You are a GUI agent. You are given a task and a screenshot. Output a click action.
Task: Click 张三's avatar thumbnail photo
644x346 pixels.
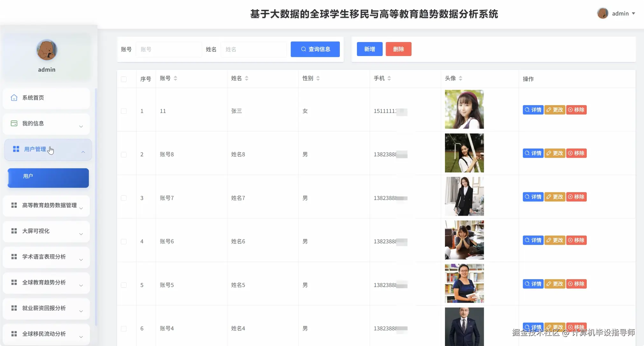(464, 109)
